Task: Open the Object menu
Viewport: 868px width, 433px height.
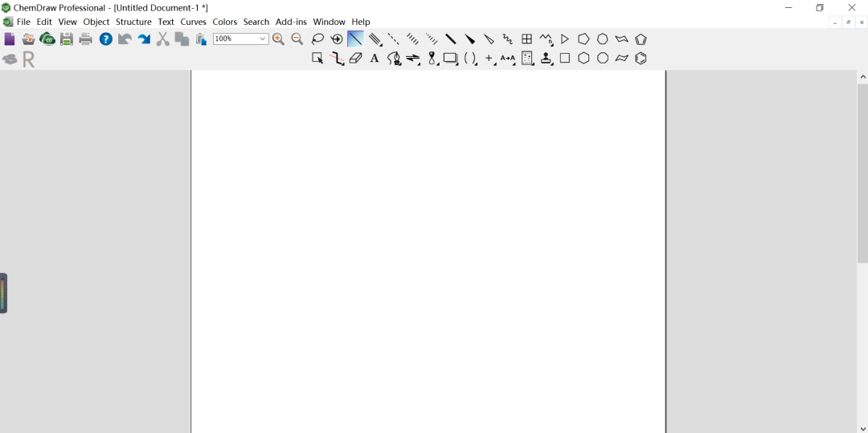Action: (96, 22)
